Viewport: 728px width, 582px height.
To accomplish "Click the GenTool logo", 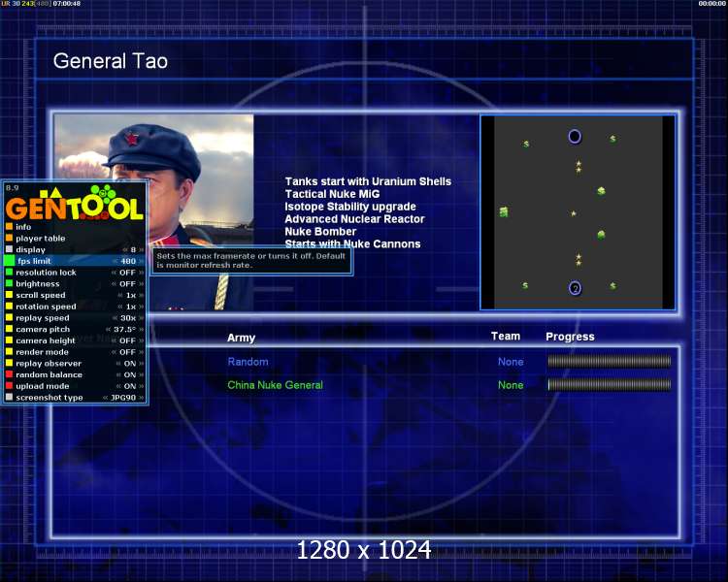I will pyautogui.click(x=75, y=203).
